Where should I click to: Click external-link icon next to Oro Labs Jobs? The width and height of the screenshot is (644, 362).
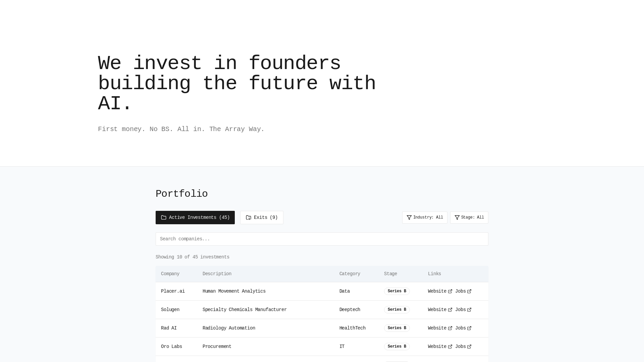click(x=469, y=347)
